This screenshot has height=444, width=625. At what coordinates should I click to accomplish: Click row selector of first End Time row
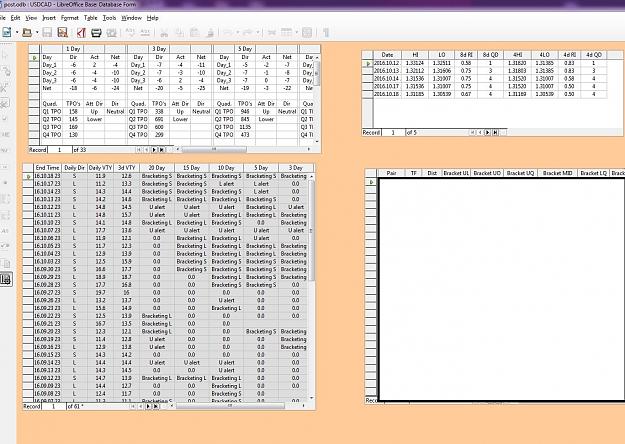click(28, 176)
